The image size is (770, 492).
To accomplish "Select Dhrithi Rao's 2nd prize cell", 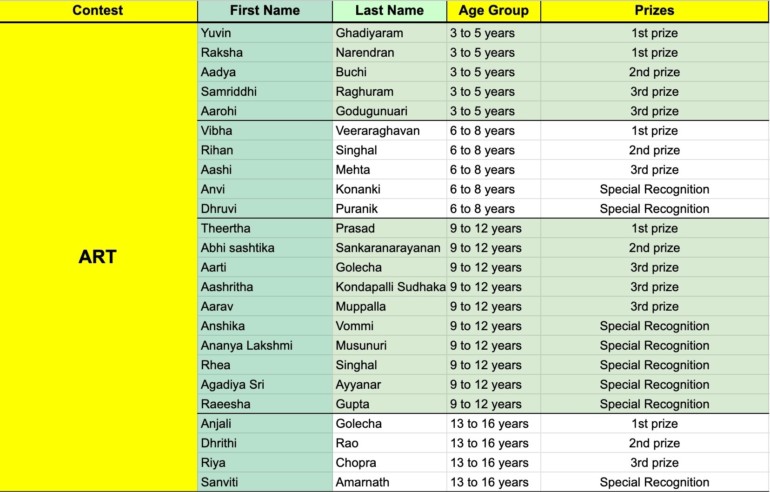I will pyautogui.click(x=654, y=443).
